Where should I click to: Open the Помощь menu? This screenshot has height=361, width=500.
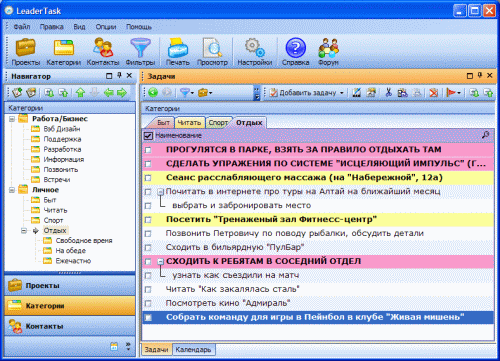point(139,27)
